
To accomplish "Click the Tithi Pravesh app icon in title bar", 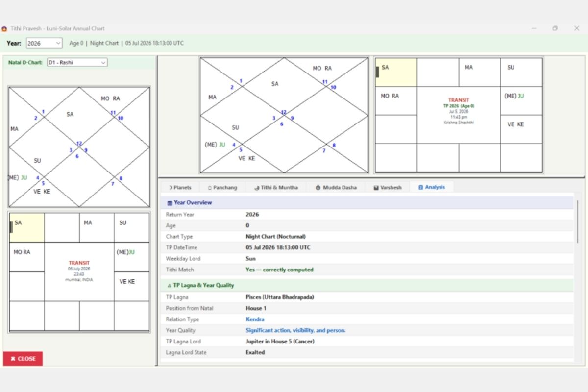I will point(4,29).
